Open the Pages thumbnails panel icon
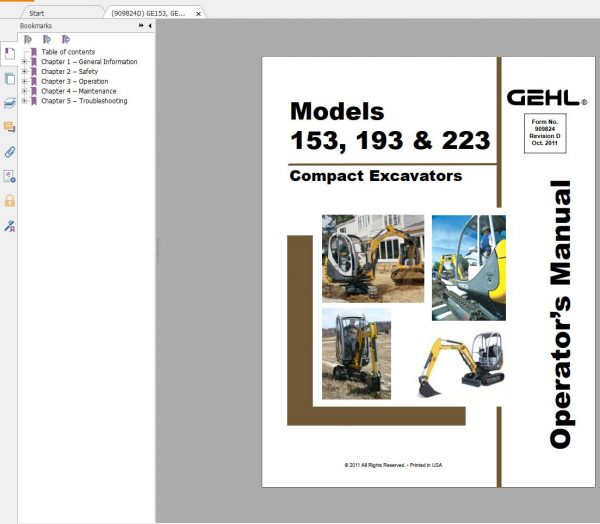The height and width of the screenshot is (524, 600). pyautogui.click(x=10, y=79)
